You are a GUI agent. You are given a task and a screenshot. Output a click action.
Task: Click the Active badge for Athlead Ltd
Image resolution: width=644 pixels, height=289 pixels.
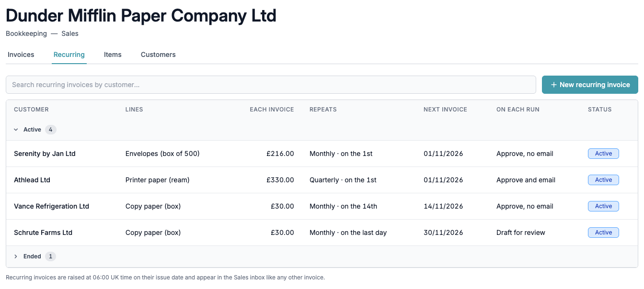(x=603, y=180)
